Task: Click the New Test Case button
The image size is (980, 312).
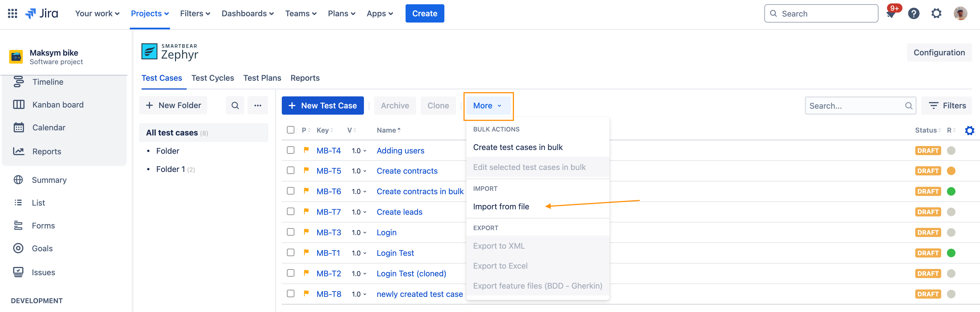Action: point(323,106)
